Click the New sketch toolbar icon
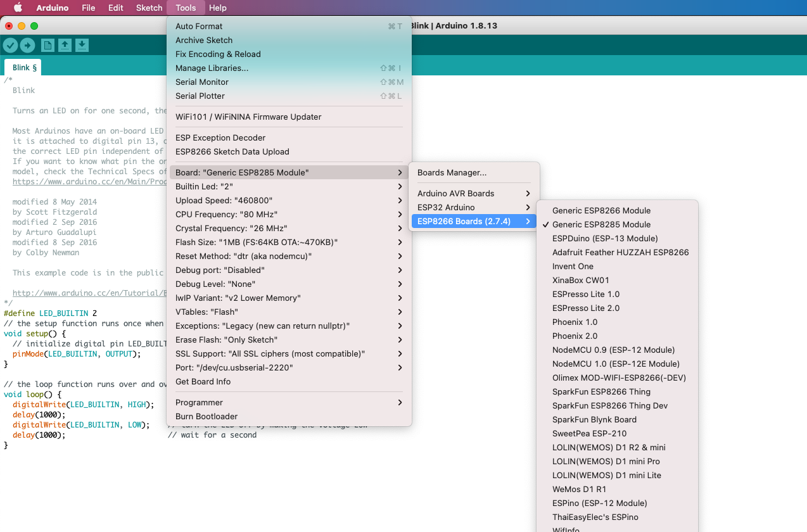The width and height of the screenshot is (807, 532). [48, 45]
